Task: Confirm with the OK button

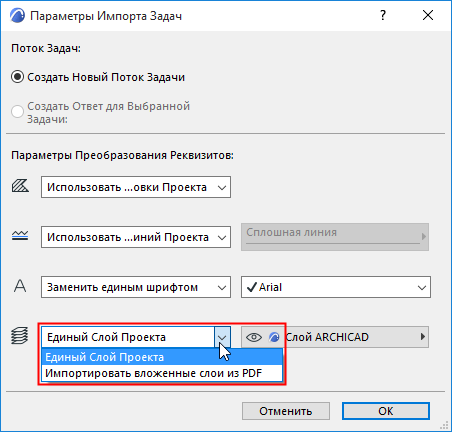Action: (x=386, y=411)
